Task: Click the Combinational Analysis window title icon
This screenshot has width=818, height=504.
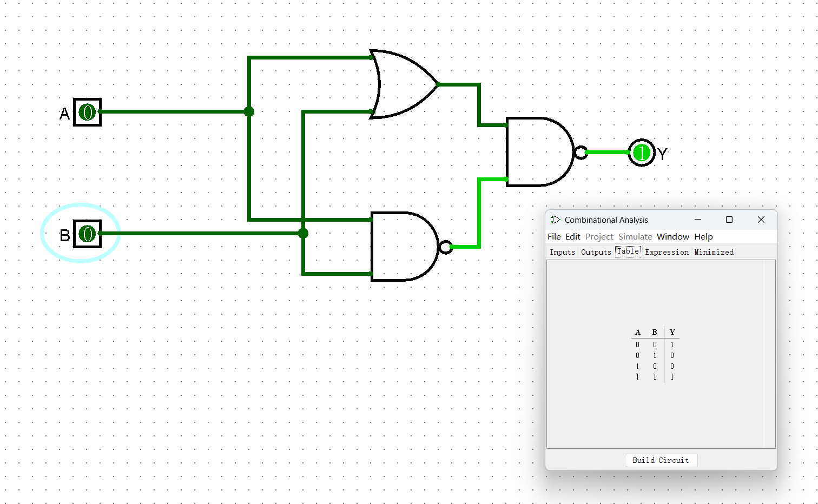Action: coord(555,220)
